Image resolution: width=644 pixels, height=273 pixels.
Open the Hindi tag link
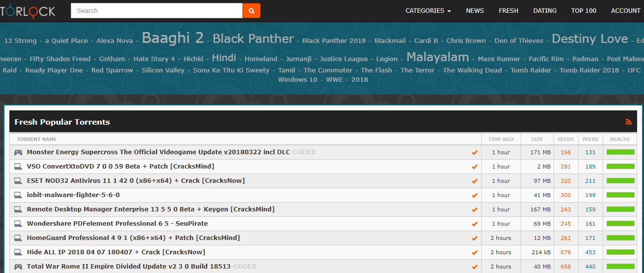(x=224, y=58)
